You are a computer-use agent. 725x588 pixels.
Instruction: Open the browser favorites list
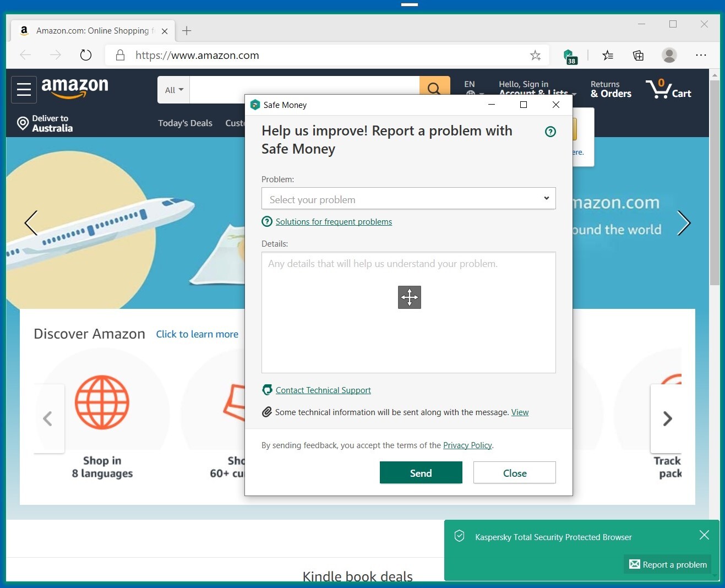click(x=608, y=55)
